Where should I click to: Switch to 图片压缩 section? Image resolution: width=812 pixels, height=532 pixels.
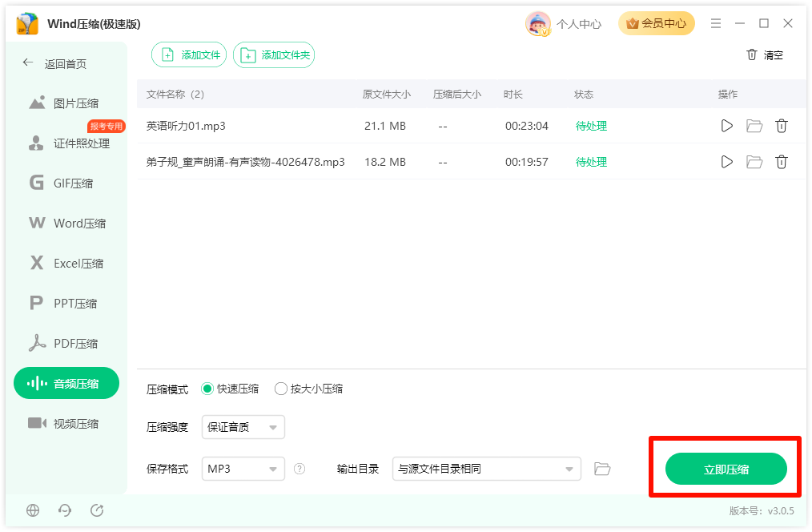[66, 103]
